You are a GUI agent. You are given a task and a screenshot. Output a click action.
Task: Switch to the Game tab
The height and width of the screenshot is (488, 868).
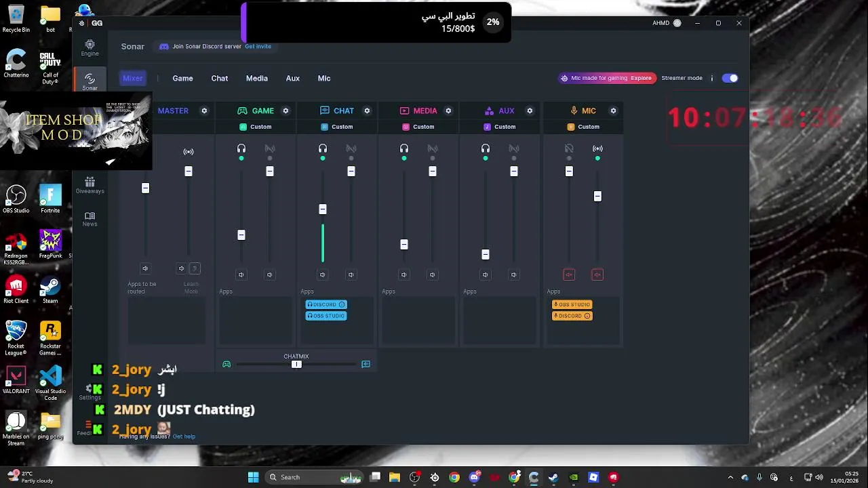(x=182, y=78)
